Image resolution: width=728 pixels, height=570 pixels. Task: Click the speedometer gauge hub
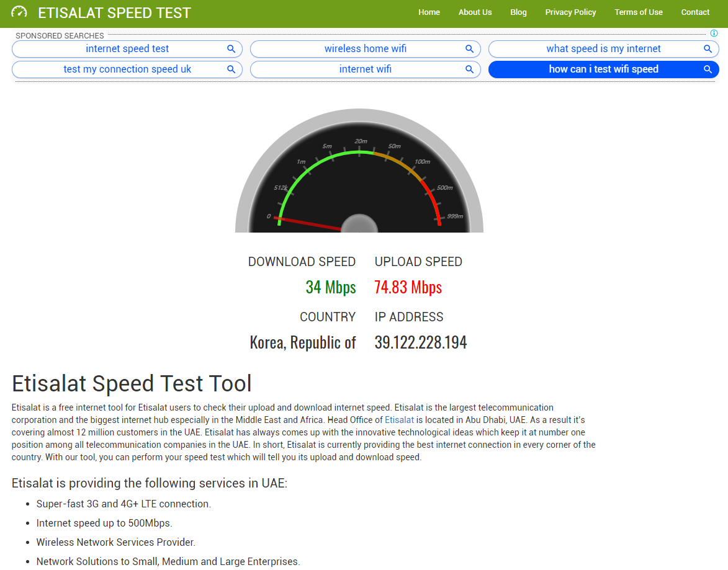pyautogui.click(x=359, y=224)
